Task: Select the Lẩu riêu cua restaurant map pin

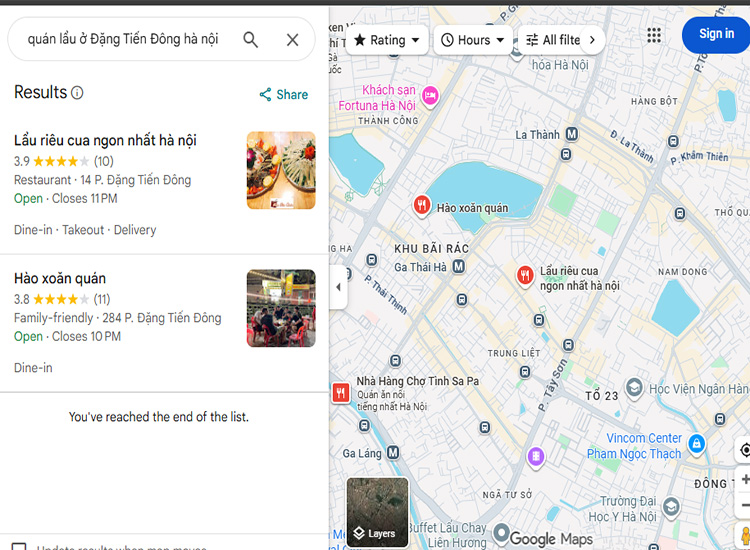Action: 525,275
